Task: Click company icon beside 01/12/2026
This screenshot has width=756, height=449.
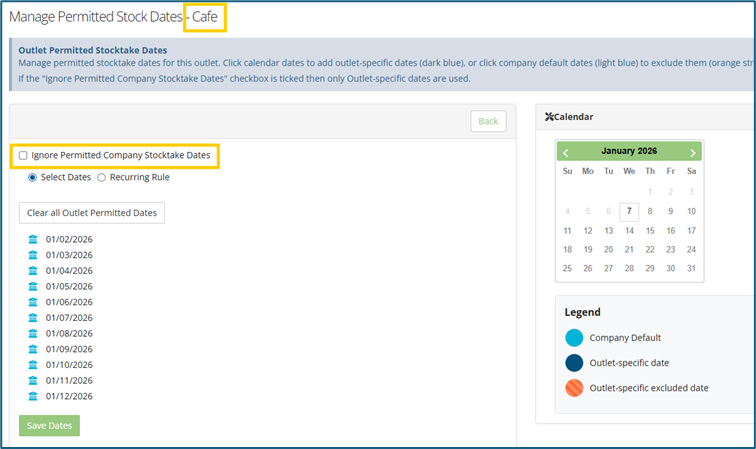Action: [33, 396]
